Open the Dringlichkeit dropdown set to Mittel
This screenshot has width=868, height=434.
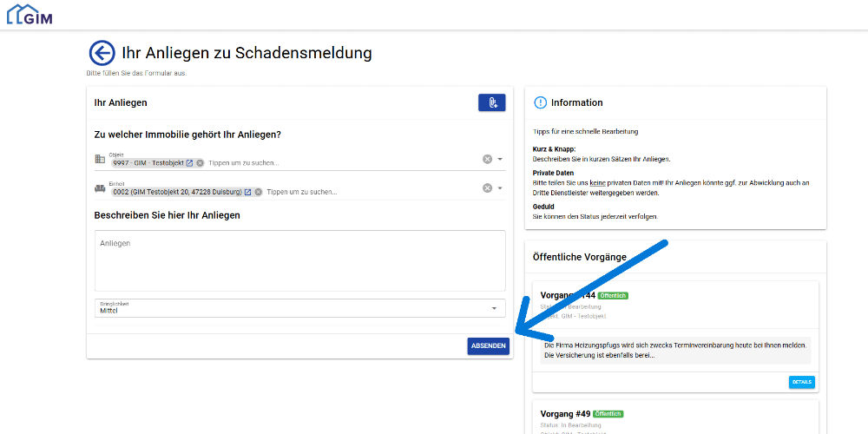pyautogui.click(x=299, y=308)
